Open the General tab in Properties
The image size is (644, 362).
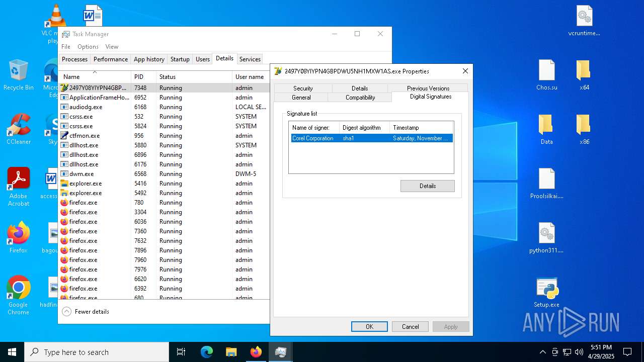coord(301,98)
